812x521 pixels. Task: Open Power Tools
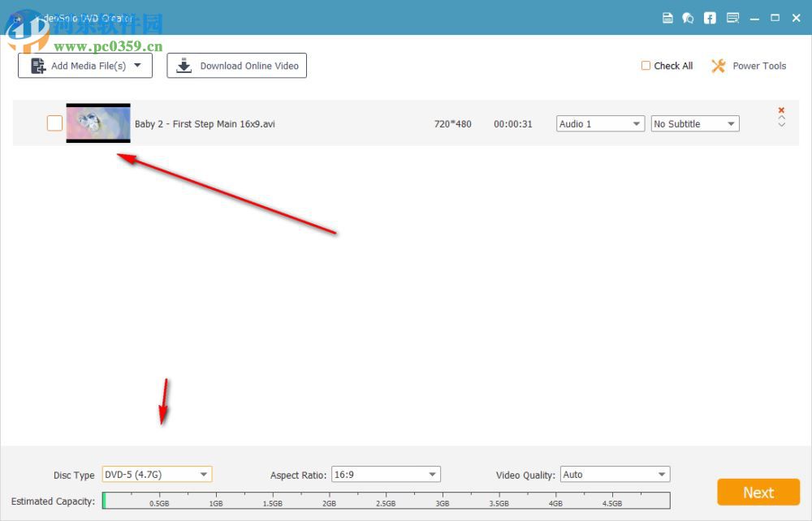click(x=748, y=66)
